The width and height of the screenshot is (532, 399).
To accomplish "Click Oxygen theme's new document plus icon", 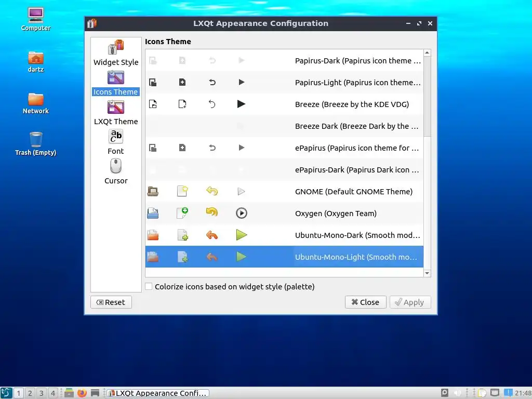I will coord(182,214).
